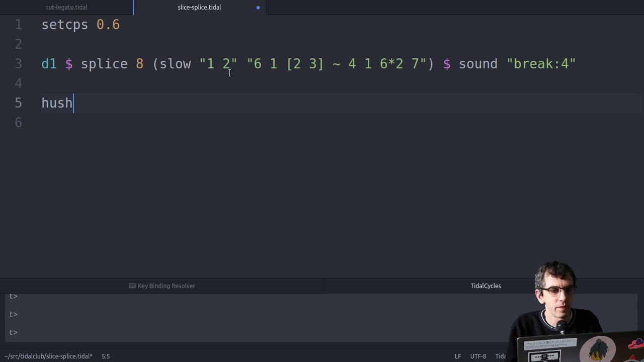Open the Key Binding Resolver panel tab
This screenshot has width=644, height=362.
166,286
